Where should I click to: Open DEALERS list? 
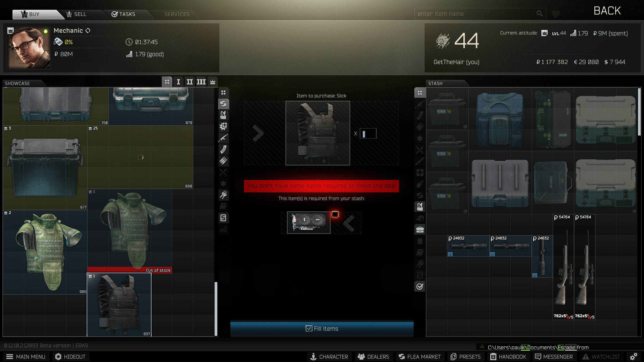click(x=374, y=357)
